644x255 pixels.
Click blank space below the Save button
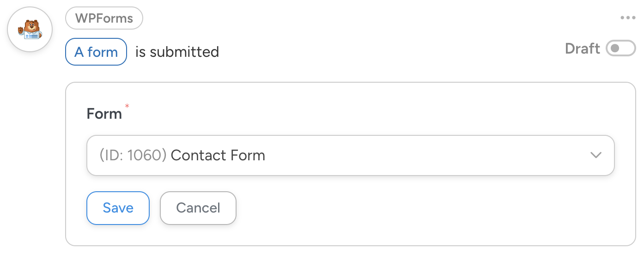point(118,235)
